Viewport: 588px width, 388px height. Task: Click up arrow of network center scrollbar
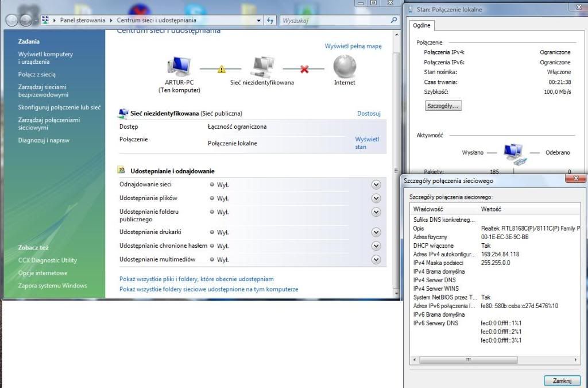tap(396, 34)
